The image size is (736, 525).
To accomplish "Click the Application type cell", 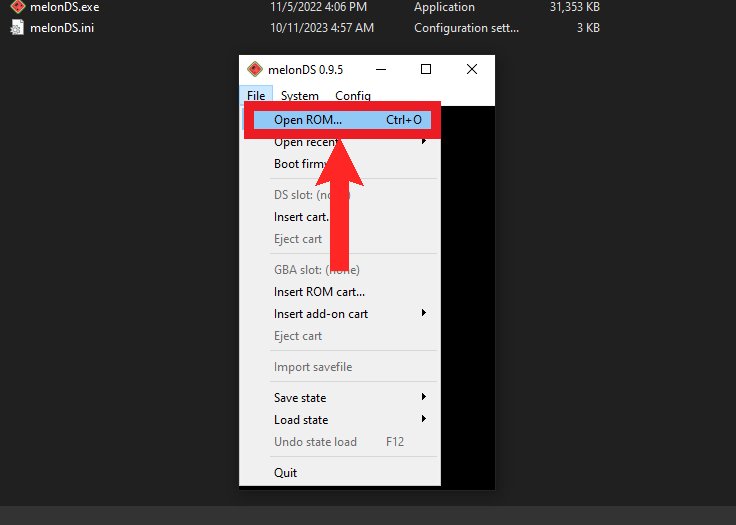I will point(445,7).
